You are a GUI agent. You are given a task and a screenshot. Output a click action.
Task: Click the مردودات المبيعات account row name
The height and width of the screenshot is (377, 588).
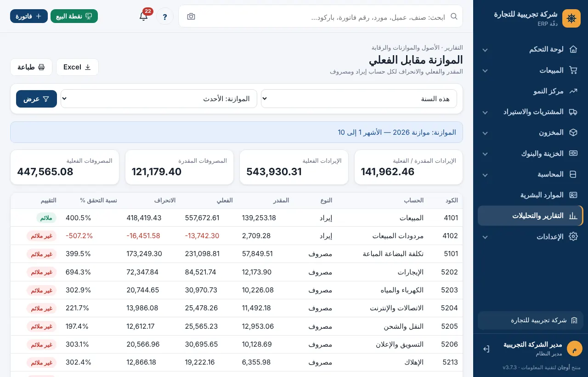click(x=398, y=236)
